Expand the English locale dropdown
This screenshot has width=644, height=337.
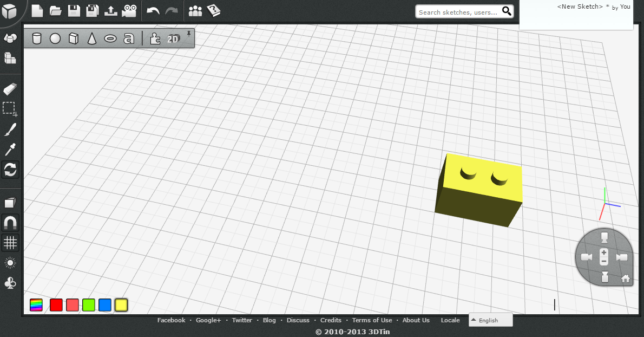click(491, 320)
